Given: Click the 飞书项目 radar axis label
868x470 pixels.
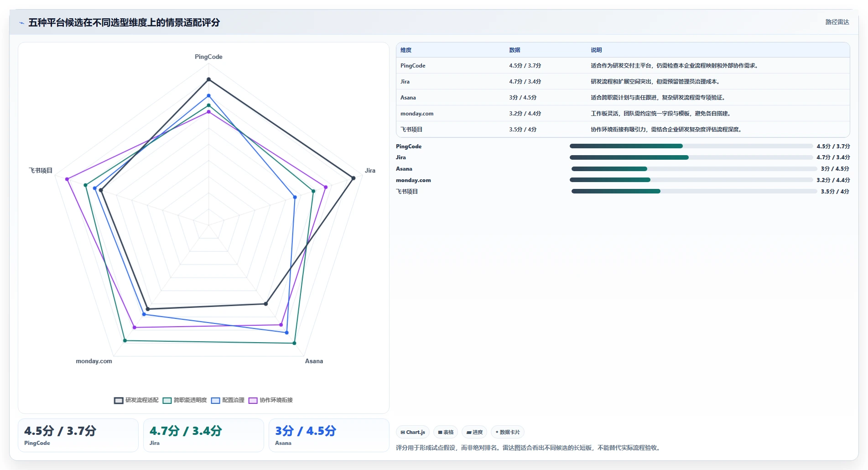Looking at the screenshot, I should [41, 171].
